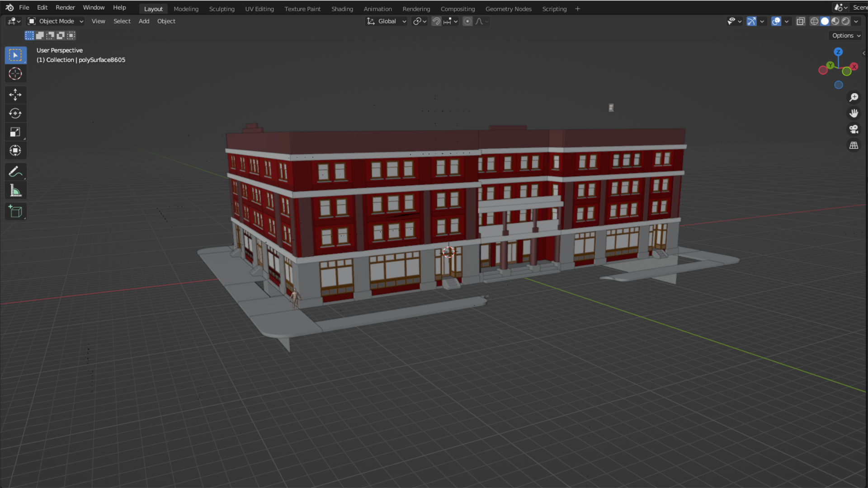Open the pivot point dropdown
The image size is (868, 488).
[420, 21]
